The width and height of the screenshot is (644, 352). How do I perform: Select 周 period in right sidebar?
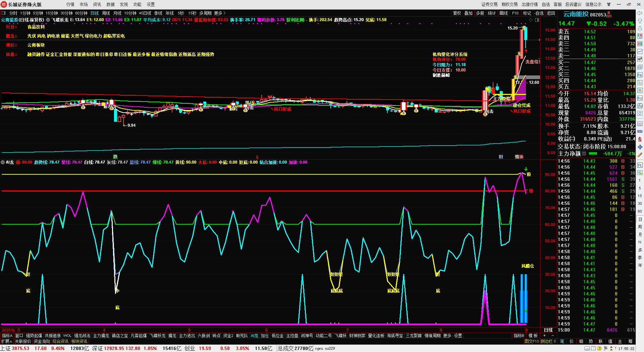coord(640,227)
